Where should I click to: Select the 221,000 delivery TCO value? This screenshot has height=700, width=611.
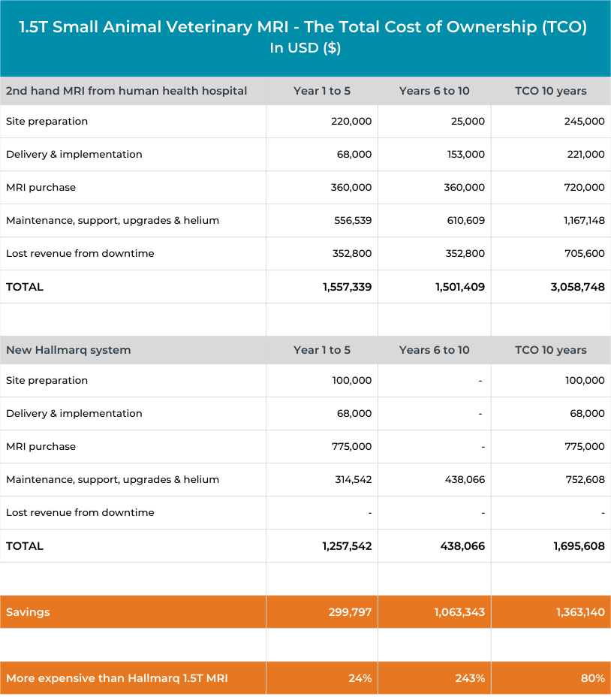point(585,155)
